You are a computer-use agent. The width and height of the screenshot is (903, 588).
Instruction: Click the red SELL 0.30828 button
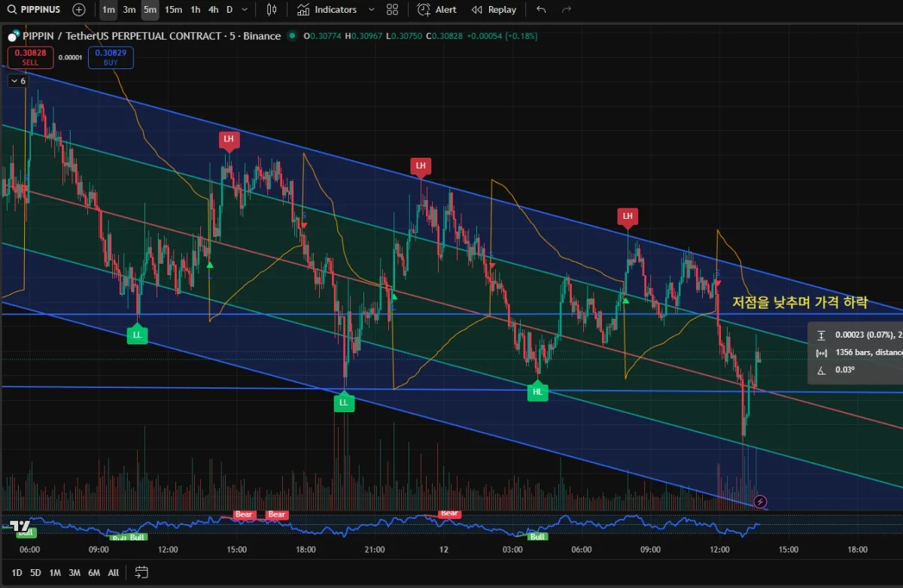pos(30,58)
